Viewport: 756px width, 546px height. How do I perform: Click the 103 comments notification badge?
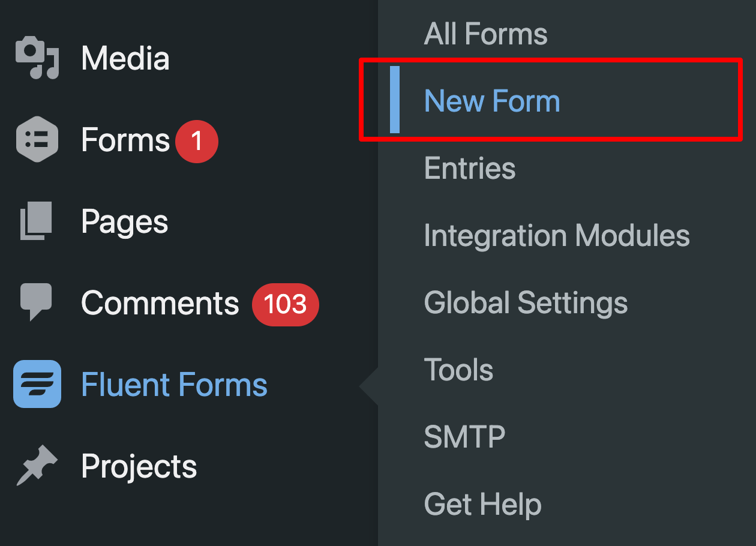point(285,305)
